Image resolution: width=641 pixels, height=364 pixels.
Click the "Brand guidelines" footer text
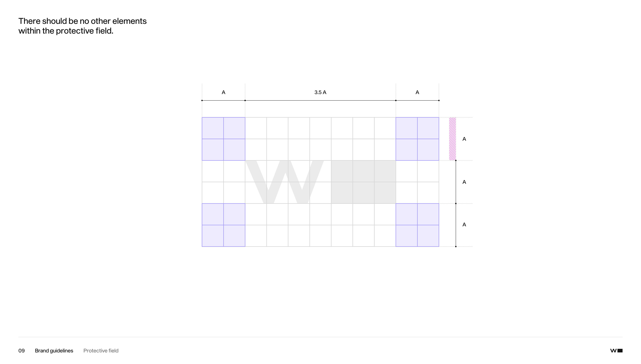(x=54, y=350)
